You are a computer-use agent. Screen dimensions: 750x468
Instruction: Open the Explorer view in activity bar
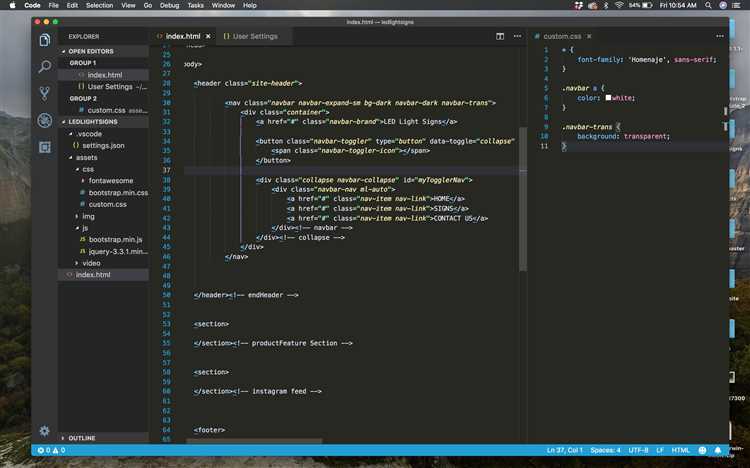click(44, 40)
